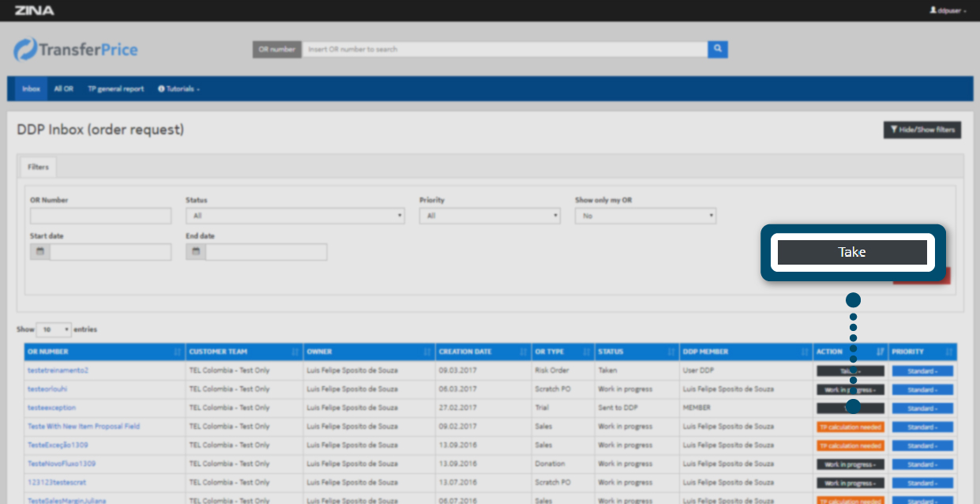Open the TP general report page
This screenshot has height=504, width=980.
point(115,88)
